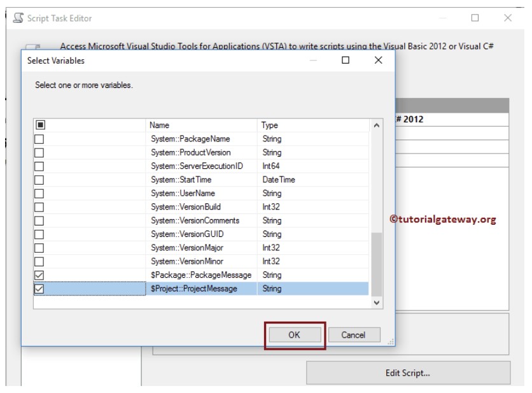
Task: Click Int32 type of System::VersionMinor row
Action: click(313, 261)
